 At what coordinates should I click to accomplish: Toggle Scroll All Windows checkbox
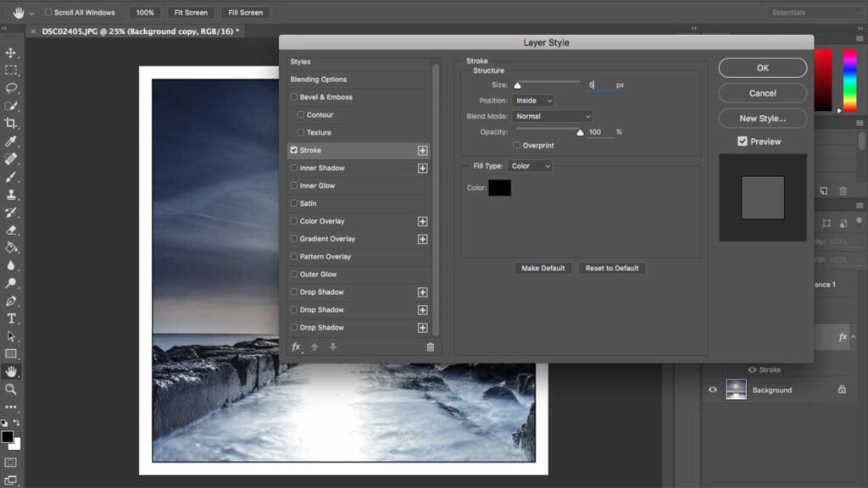pyautogui.click(x=48, y=12)
